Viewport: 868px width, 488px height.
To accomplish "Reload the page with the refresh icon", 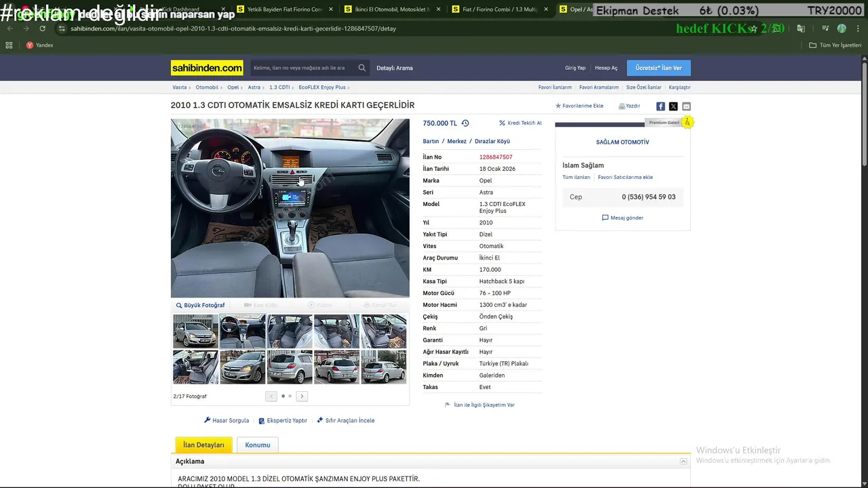I will click(x=42, y=28).
